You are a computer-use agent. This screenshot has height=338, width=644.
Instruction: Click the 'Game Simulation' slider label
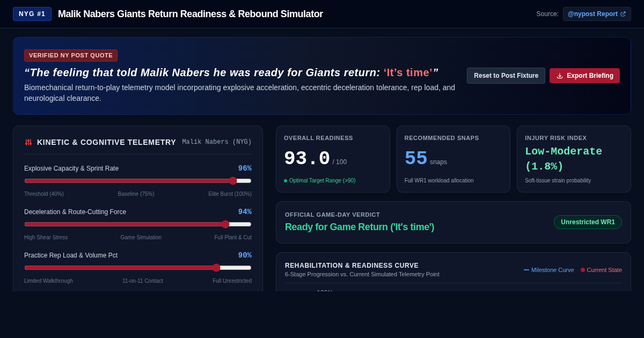point(141,238)
